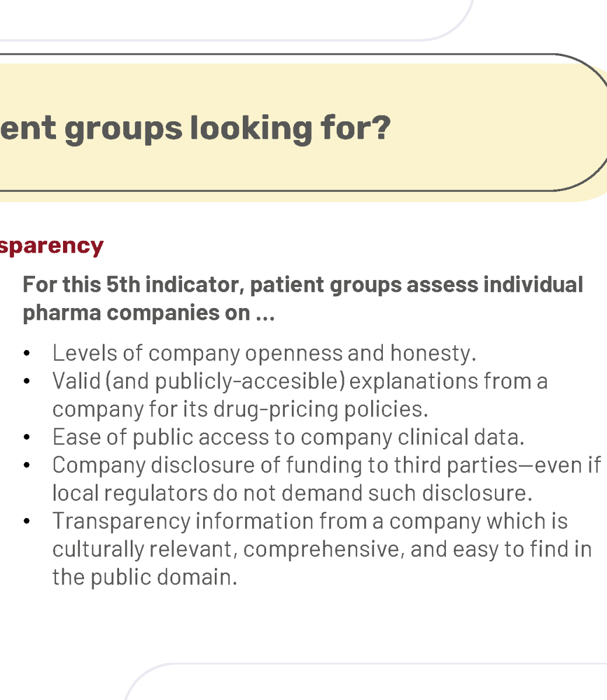The width and height of the screenshot is (607, 700).
Task: Click 'Ease of public access to company clinical data'
Action: point(289,437)
